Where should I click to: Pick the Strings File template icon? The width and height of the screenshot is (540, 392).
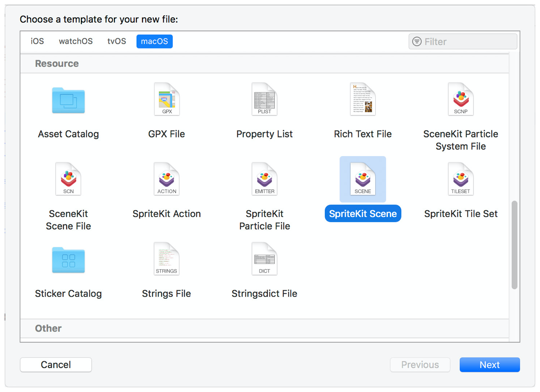click(167, 259)
